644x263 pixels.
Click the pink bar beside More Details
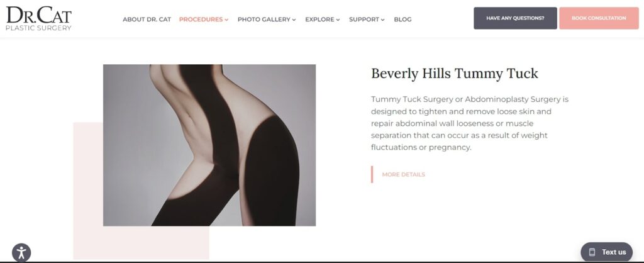tap(372, 174)
